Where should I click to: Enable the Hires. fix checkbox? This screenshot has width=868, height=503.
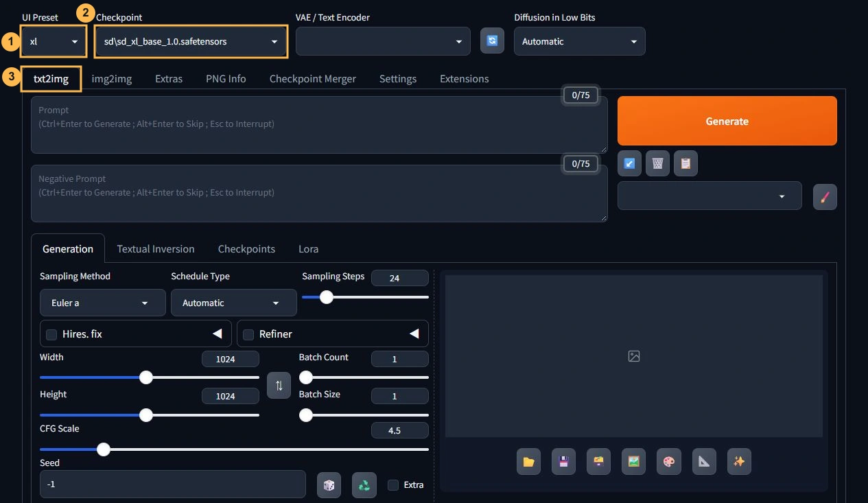point(51,334)
